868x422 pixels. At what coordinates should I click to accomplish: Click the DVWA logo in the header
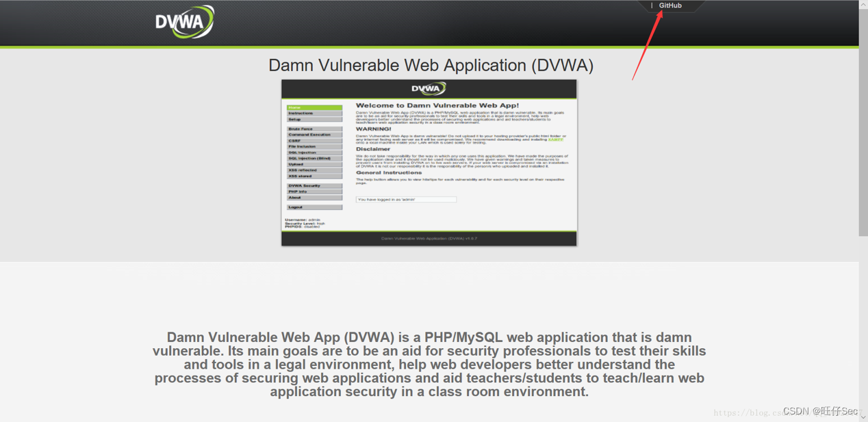(x=185, y=22)
